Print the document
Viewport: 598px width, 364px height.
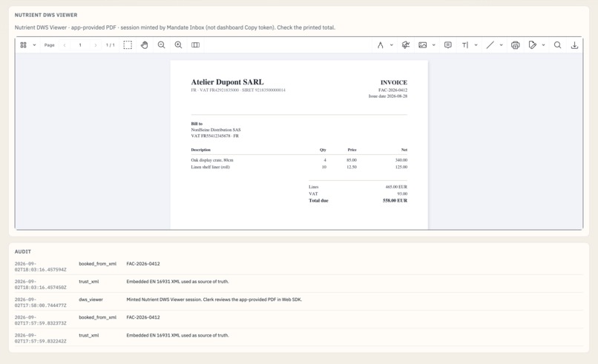pyautogui.click(x=515, y=45)
